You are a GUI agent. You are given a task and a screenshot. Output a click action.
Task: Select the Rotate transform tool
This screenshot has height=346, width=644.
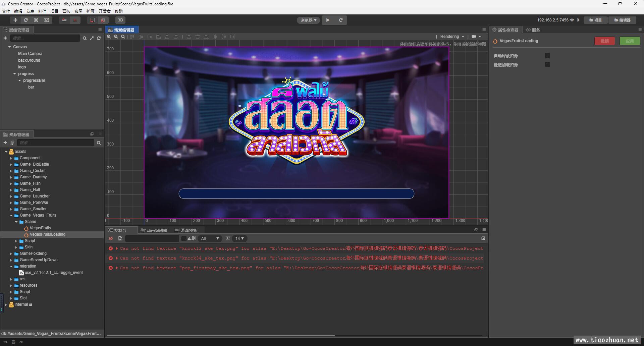click(26, 20)
